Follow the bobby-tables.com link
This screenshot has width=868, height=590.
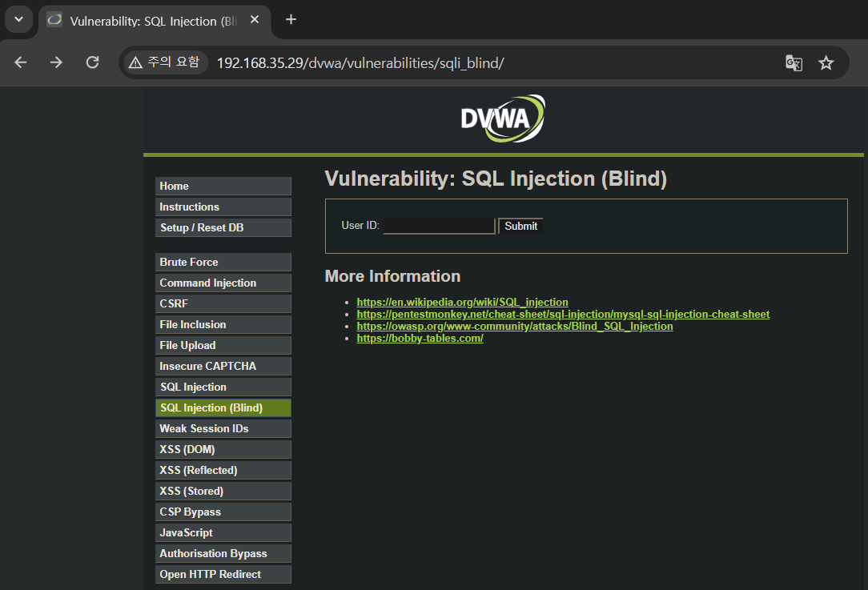point(420,338)
